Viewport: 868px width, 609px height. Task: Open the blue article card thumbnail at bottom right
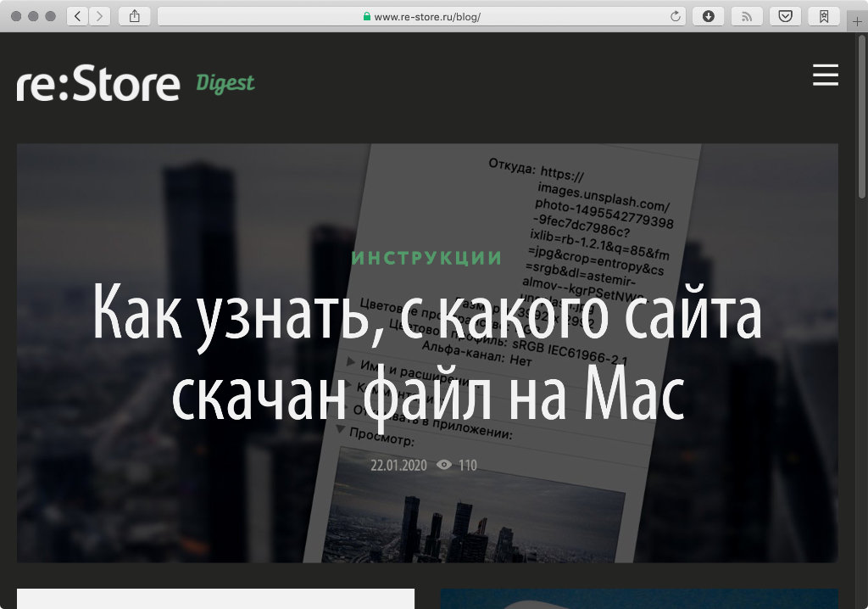[638, 599]
